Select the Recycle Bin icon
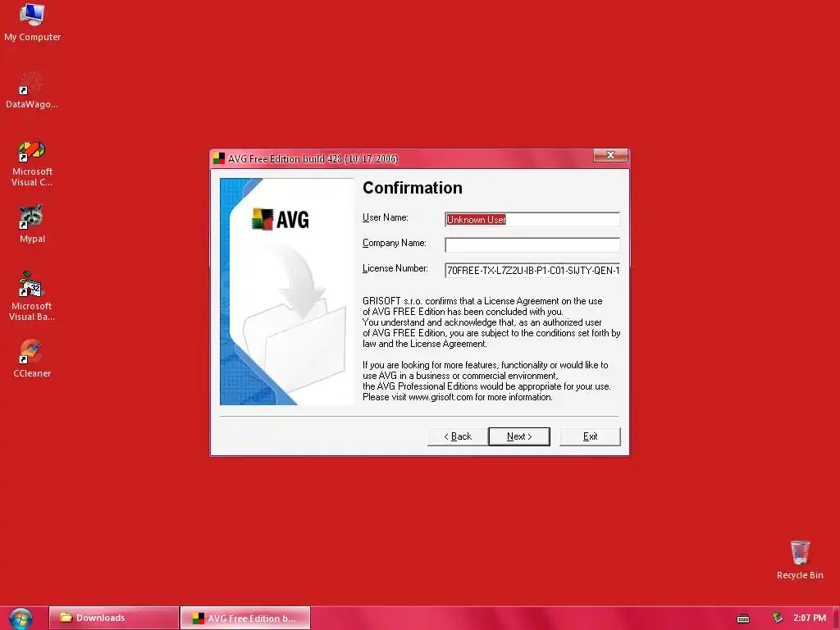 click(x=800, y=559)
